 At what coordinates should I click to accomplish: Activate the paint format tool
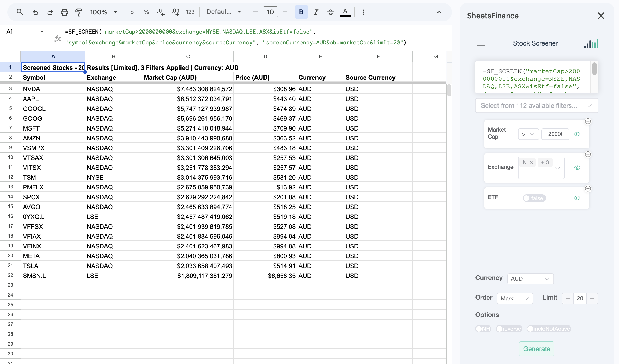click(79, 12)
